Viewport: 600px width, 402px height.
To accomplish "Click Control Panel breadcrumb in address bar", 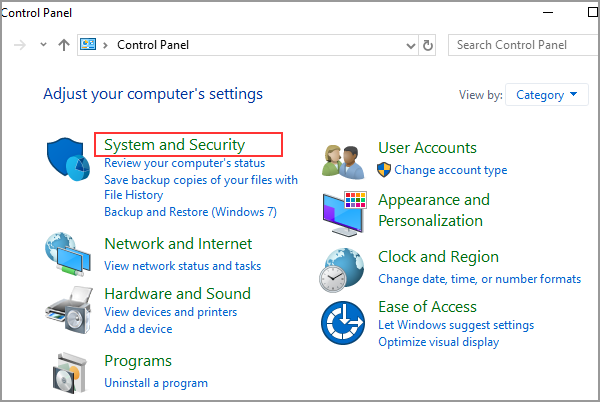I will point(153,45).
